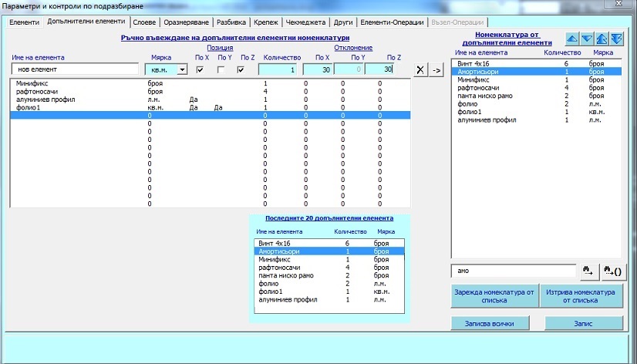Image resolution: width=637 pixels, height=364 pixels.
Task: Select Винт 4x16 in last 20 elements list
Action: [x=329, y=244]
